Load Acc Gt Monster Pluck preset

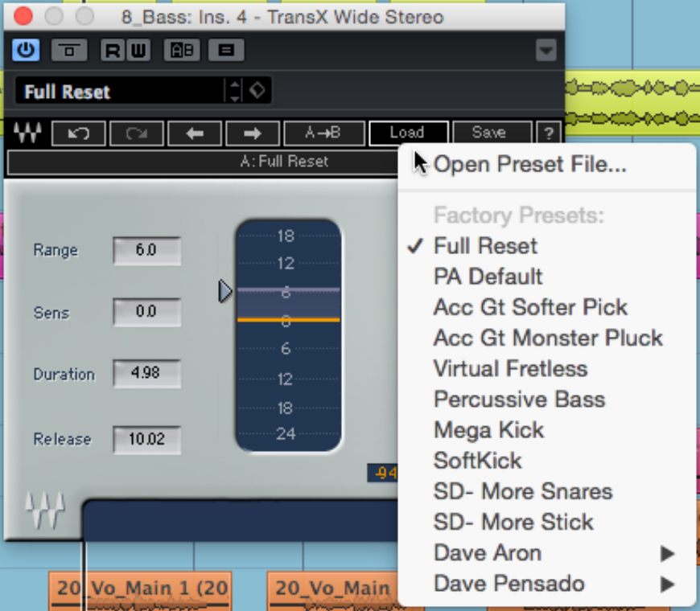click(547, 338)
